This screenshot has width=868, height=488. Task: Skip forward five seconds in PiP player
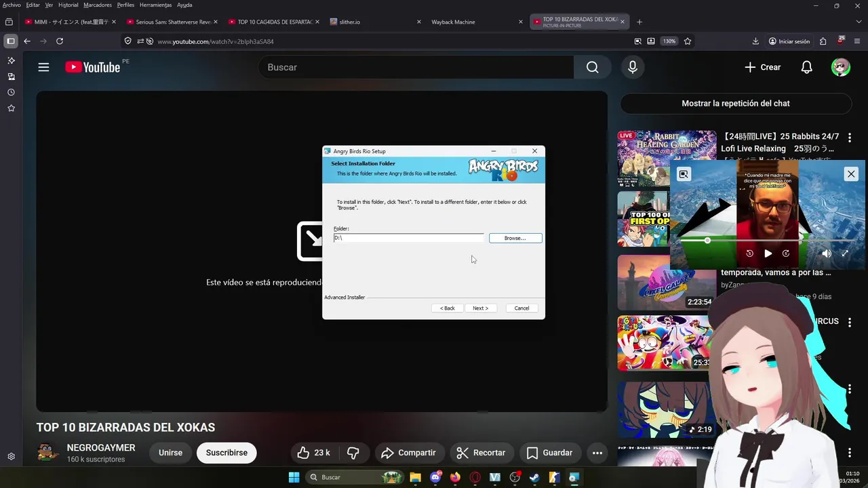pyautogui.click(x=786, y=253)
